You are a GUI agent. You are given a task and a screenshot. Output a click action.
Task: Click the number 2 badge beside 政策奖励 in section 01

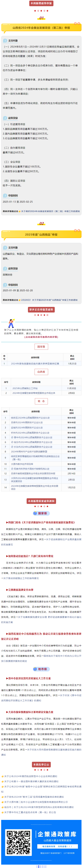(x=5, y=118)
